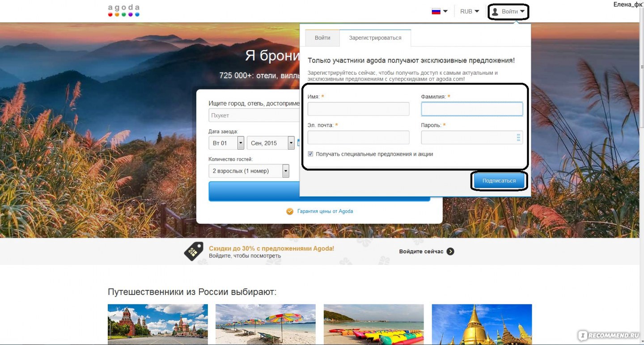Click the Подписаться button
This screenshot has width=644, height=345.
(x=499, y=181)
